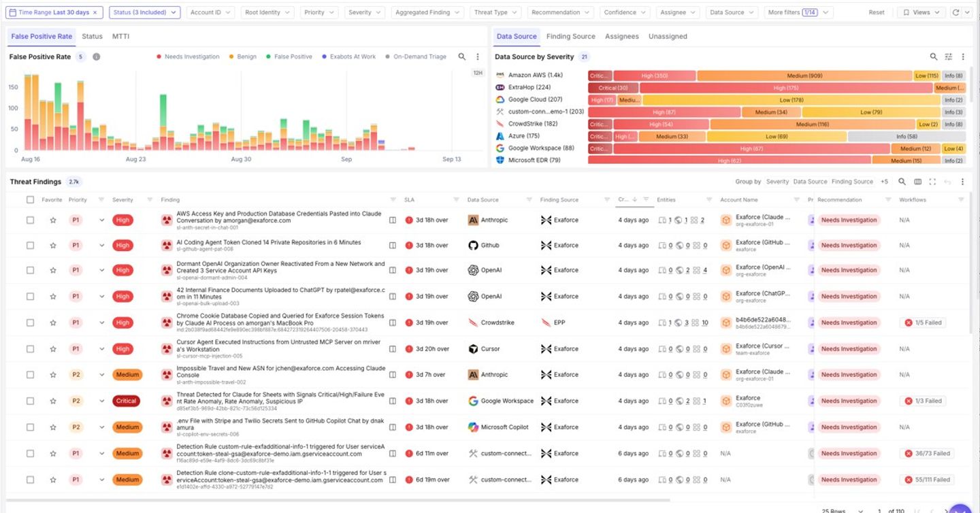Image resolution: width=980 pixels, height=513 pixels.
Task: Open the Account ID filter dropdown
Action: [x=210, y=12]
